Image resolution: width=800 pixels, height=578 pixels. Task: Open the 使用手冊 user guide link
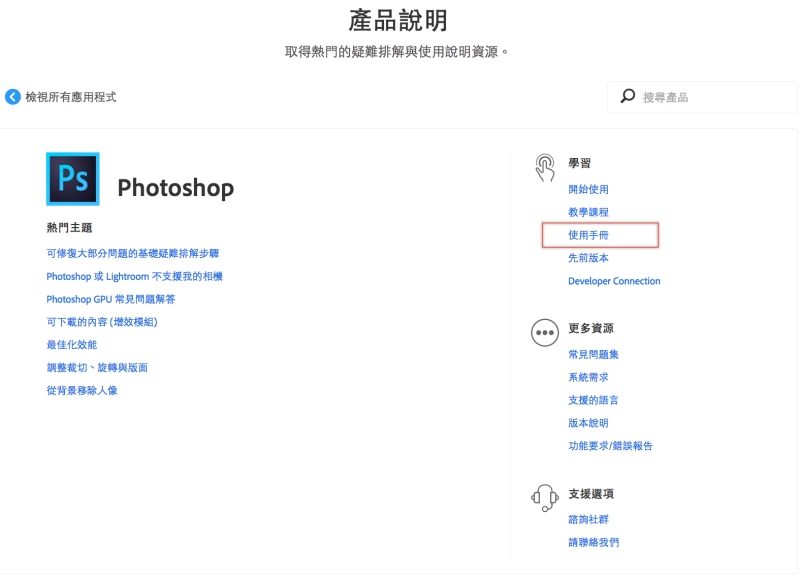point(588,235)
